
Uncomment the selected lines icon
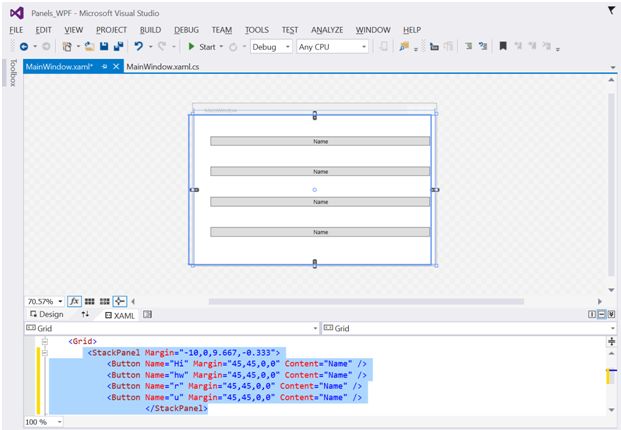coord(483,46)
